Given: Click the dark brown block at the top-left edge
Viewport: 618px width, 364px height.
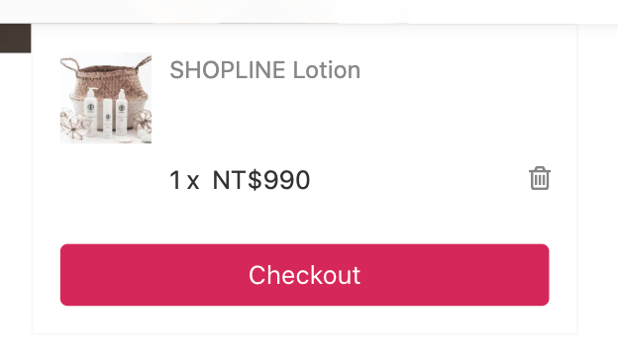Looking at the screenshot, I should (x=16, y=39).
